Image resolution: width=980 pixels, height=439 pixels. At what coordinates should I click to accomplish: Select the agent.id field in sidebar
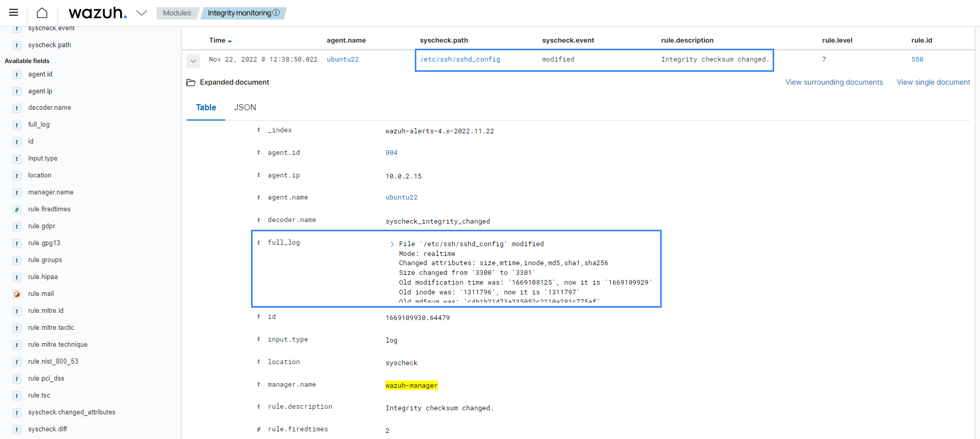(40, 74)
